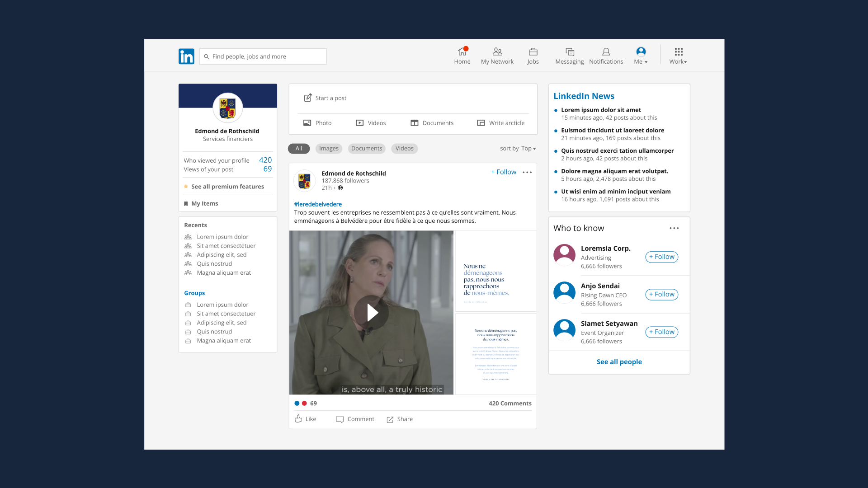This screenshot has width=868, height=488.
Task: Follow Loremsia Corp.
Action: pos(662,257)
